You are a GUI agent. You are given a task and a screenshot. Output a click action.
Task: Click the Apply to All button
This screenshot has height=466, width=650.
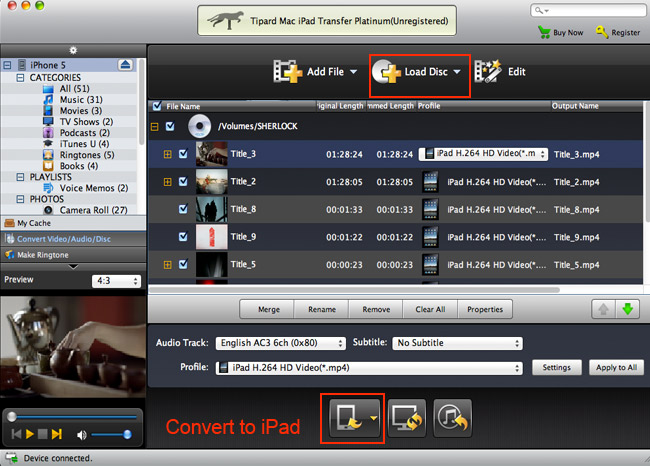coord(616,367)
